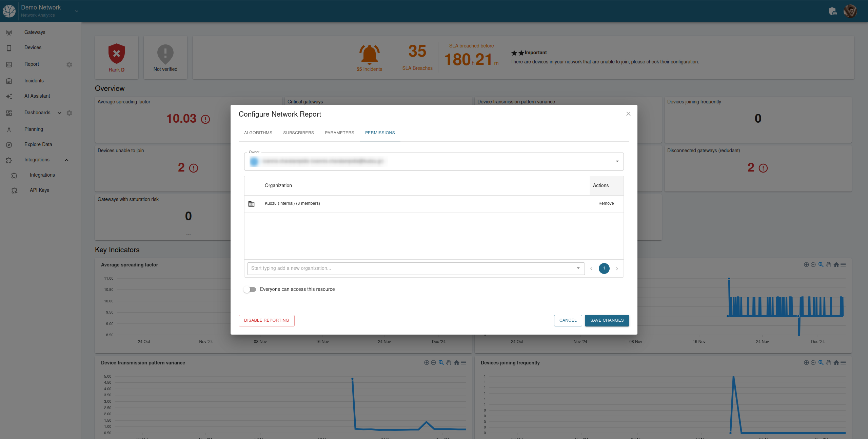This screenshot has height=439, width=868.
Task: Collapse the Integrations sidebar section
Action: 66,160
